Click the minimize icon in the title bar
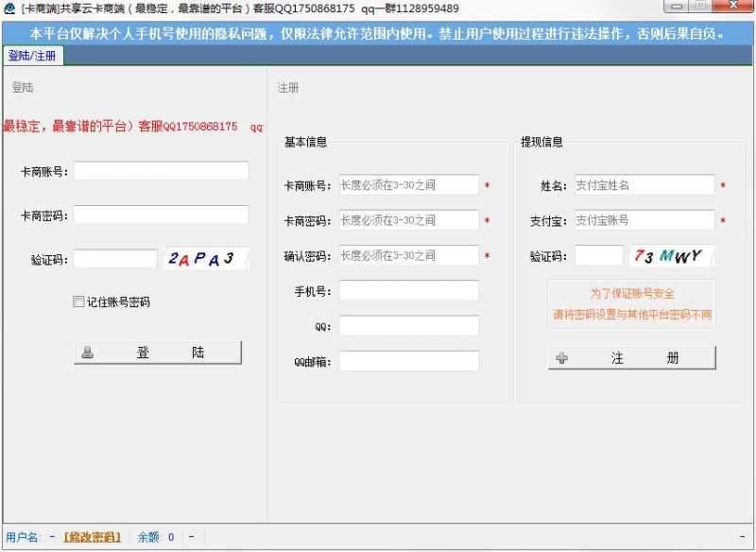 pos(677,8)
